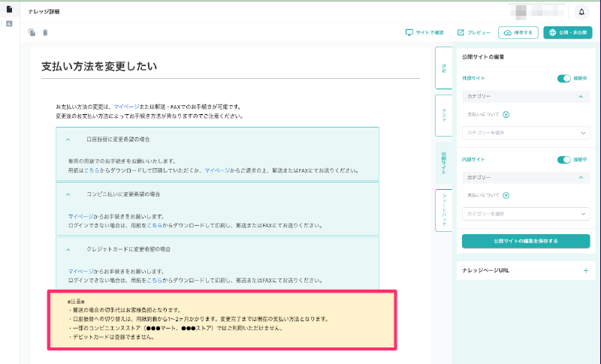This screenshot has height=364, width=601.
Task: Open カテゴリーを選択 dropdown under 外部サイト
Action: click(525, 133)
